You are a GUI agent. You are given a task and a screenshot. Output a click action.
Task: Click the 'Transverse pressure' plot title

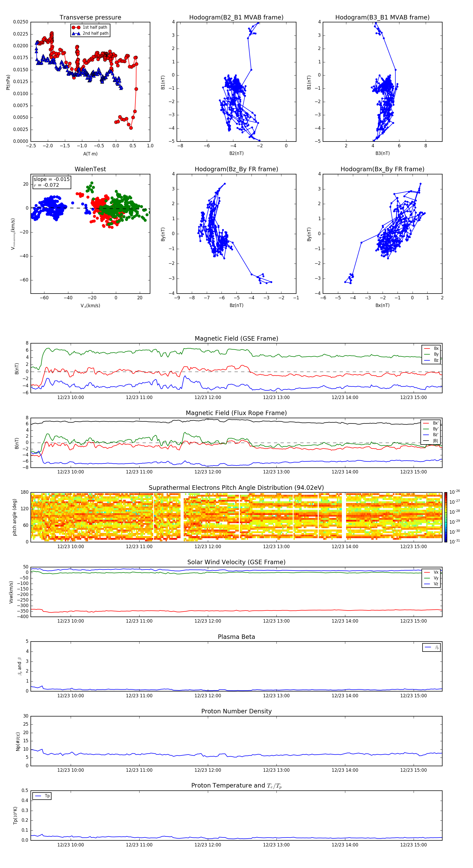click(90, 17)
